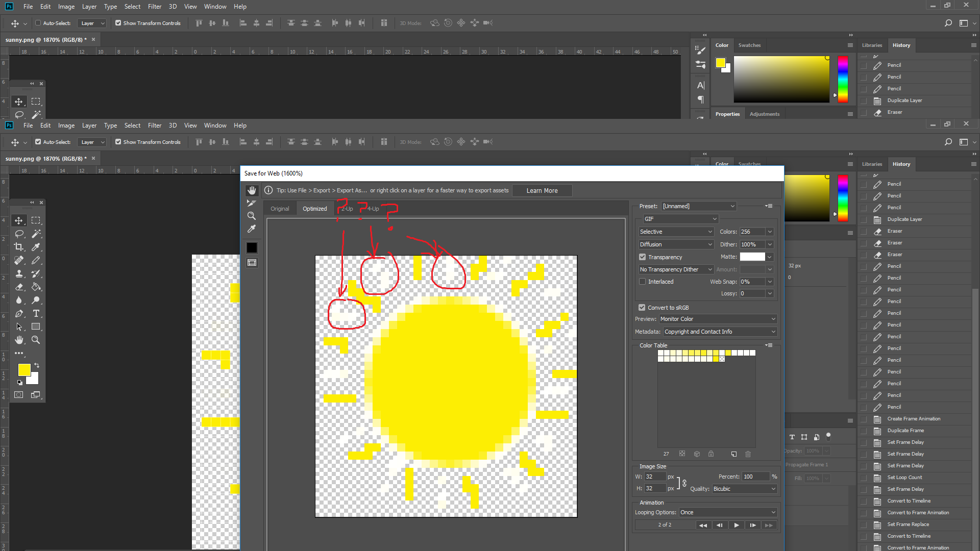
Task: Select the Zoom tool in floating toolbox
Action: (x=36, y=340)
